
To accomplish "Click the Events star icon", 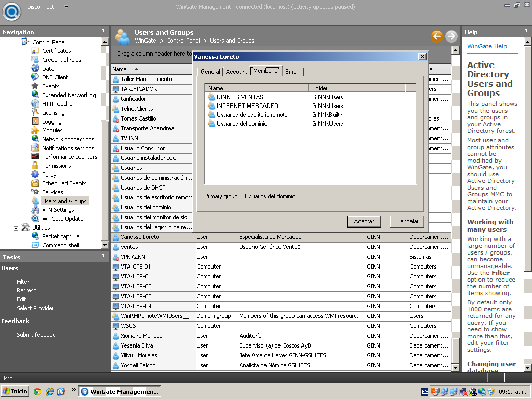I will point(35,86).
